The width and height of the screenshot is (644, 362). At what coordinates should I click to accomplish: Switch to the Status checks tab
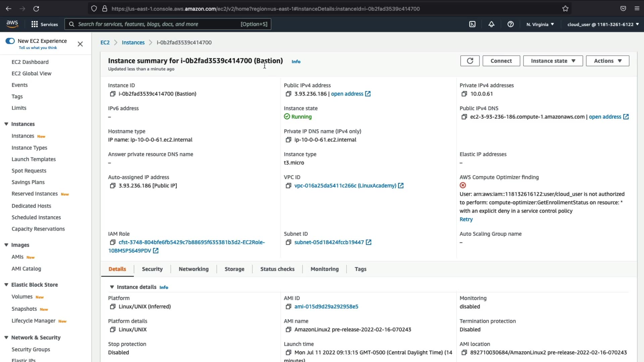click(x=277, y=269)
